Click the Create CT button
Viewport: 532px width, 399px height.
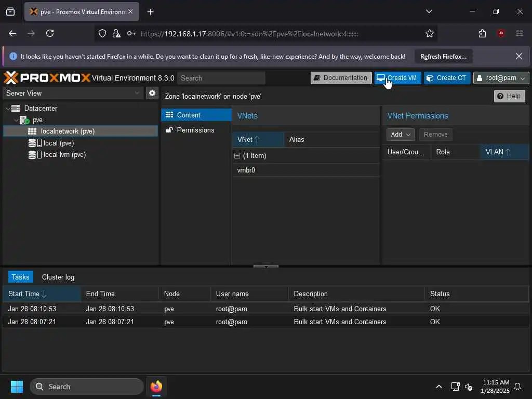tap(447, 78)
